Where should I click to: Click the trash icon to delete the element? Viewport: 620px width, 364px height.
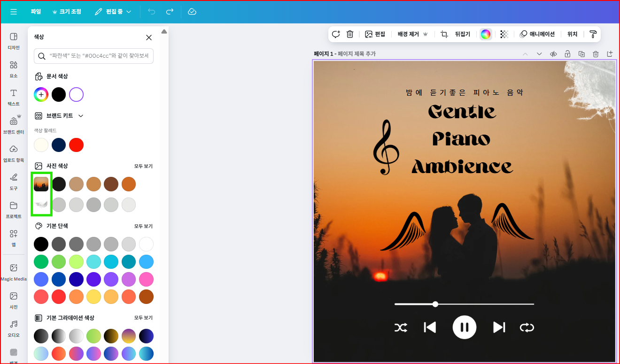click(x=350, y=34)
